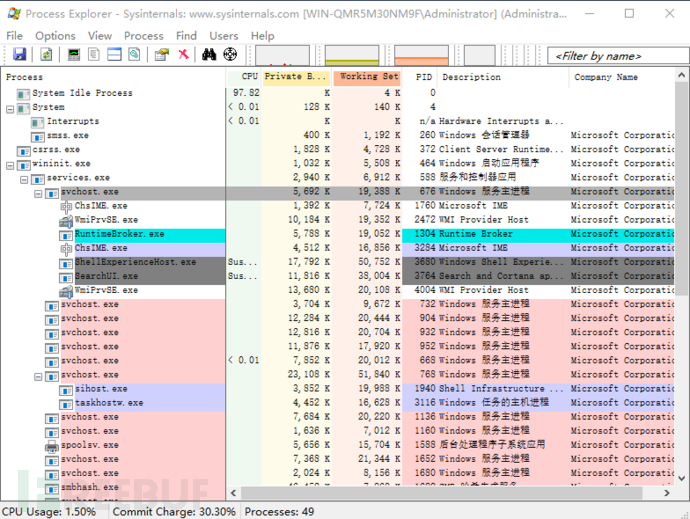The image size is (690, 519).
Task: Click horizontal scrollbar right arrow
Action: 667,493
